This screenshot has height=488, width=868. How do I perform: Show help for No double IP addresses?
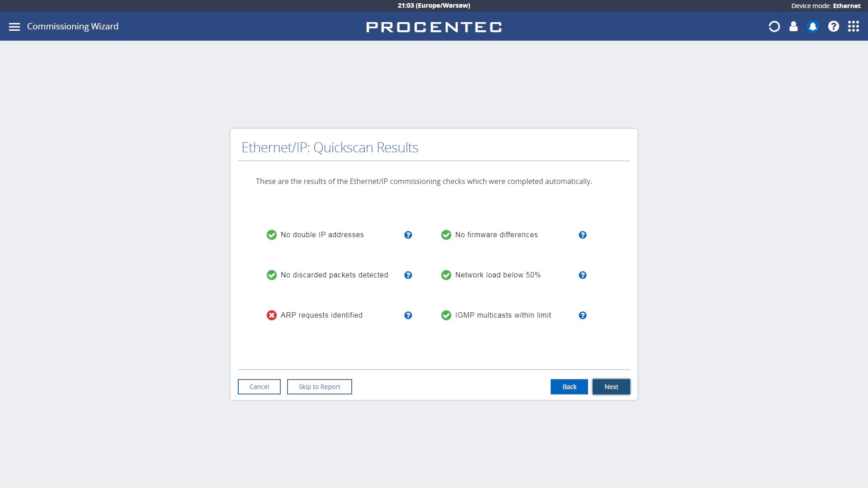pyautogui.click(x=408, y=235)
